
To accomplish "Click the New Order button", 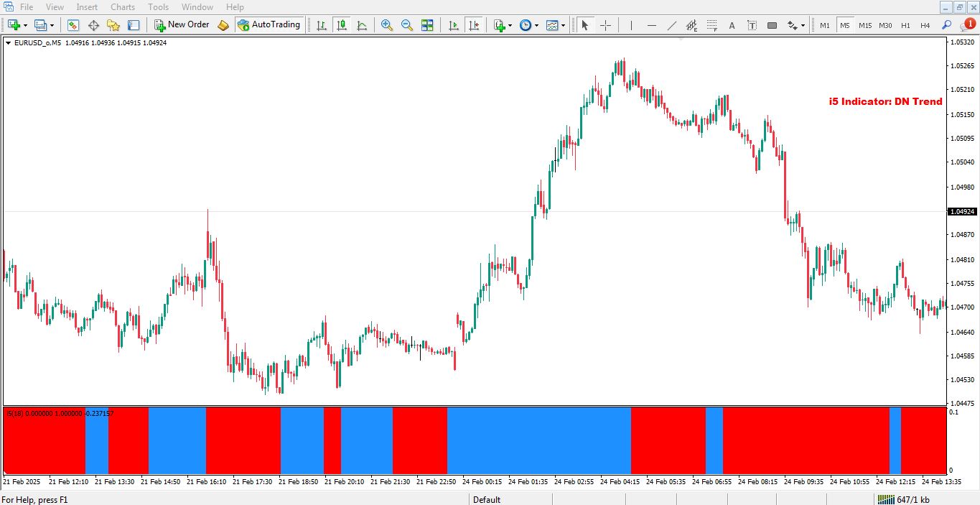I will (x=182, y=25).
